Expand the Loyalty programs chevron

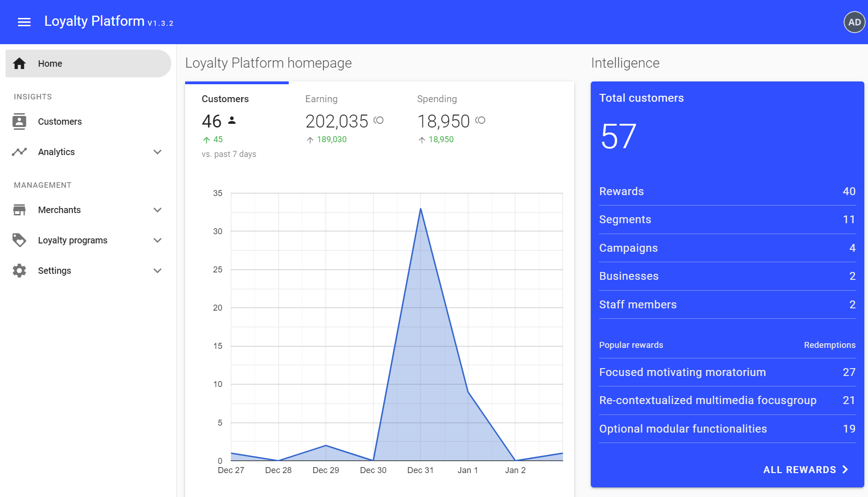tap(157, 240)
